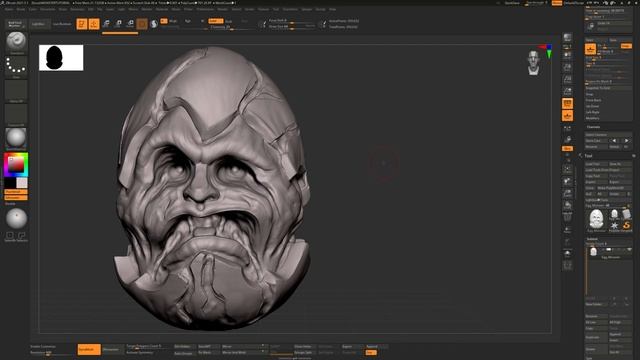Screen dimensions: 640x360
Task: Click the AAHalf icon on right shelf
Action: pyautogui.click(x=567, y=91)
